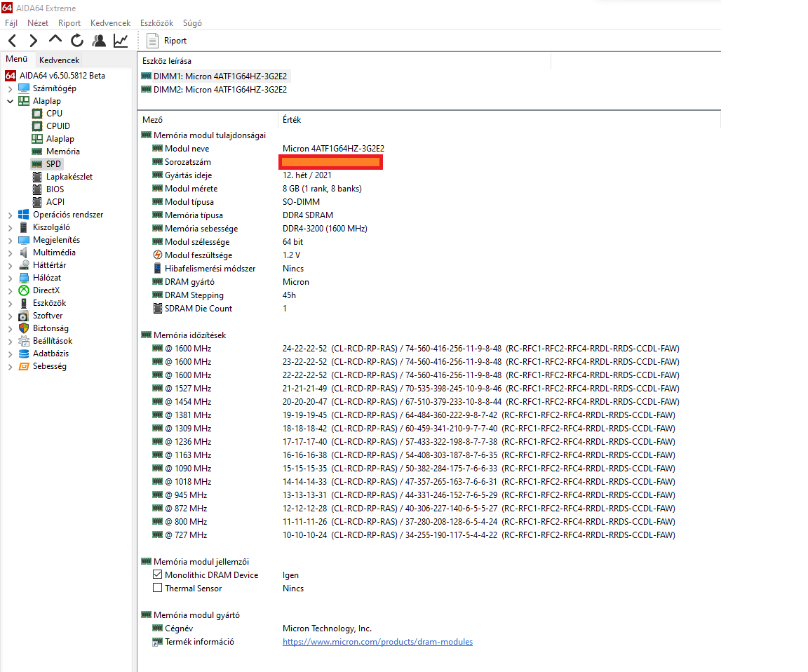Expand the DirectX node
Image resolution: width=808 pixels, height=672 pixels.
tap(10, 290)
